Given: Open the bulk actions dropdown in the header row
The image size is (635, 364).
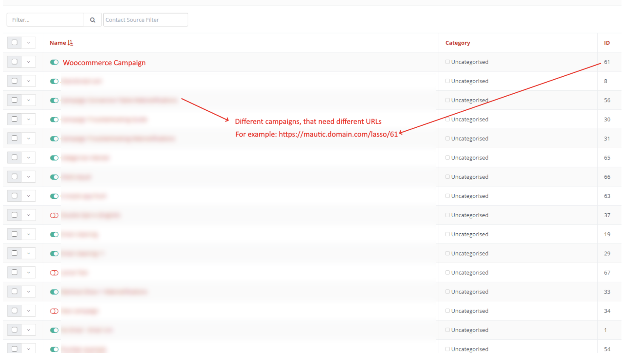Looking at the screenshot, I should point(29,42).
